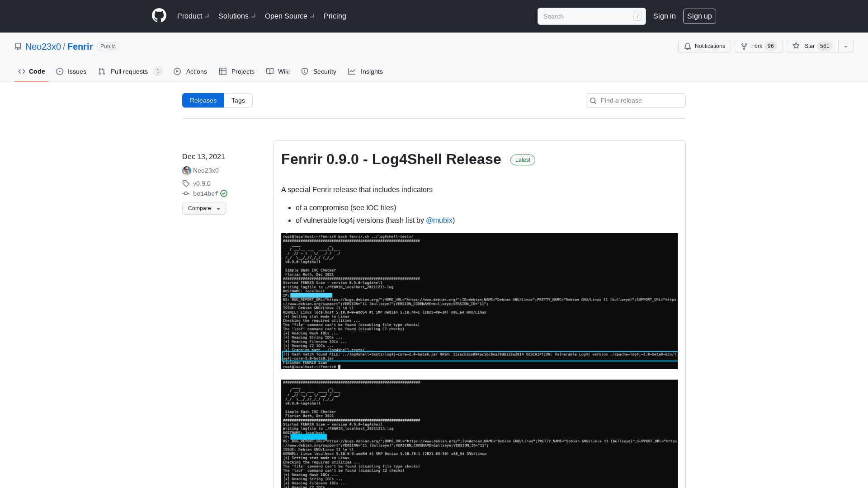Select the Releases tab button

[203, 100]
